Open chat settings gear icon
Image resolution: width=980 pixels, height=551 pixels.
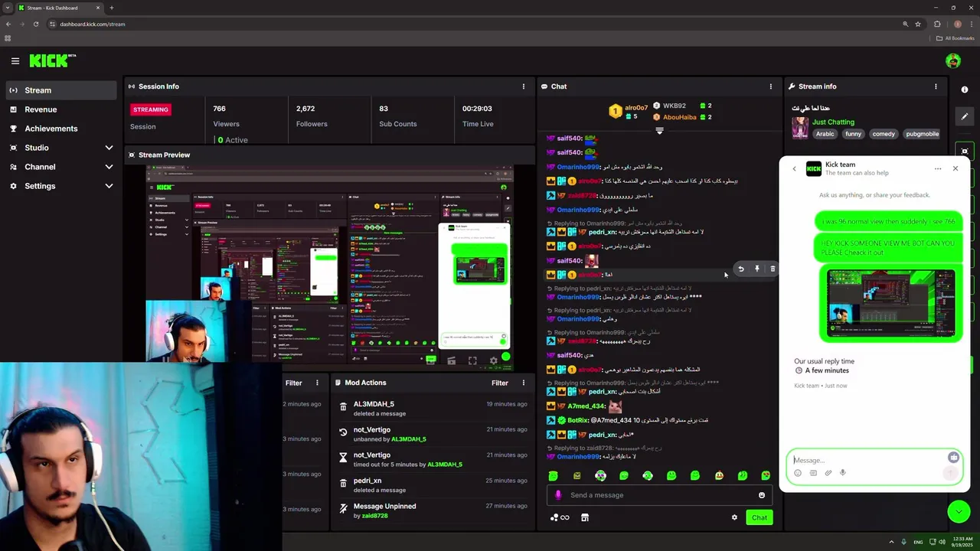(734, 517)
